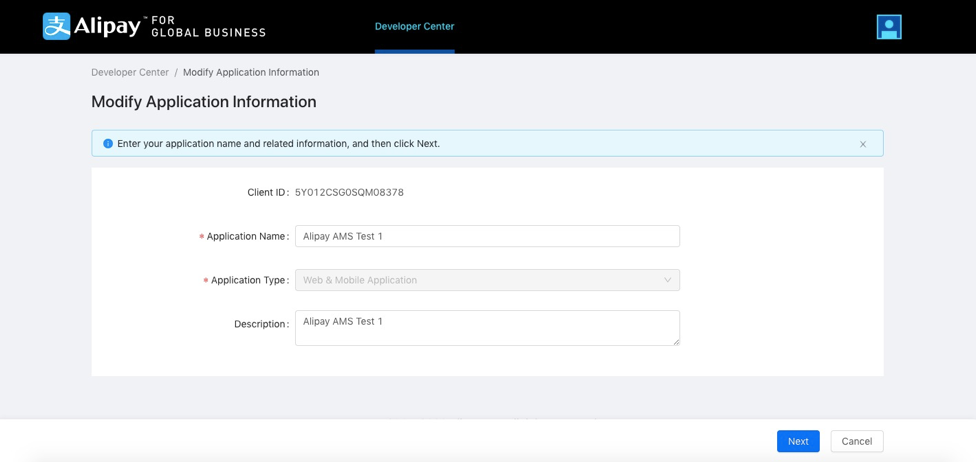
Task: Click the Alipay logo icon
Action: tap(57, 26)
